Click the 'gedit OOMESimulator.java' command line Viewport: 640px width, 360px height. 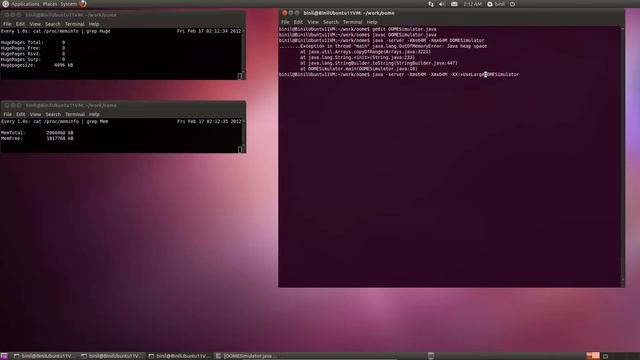click(358, 29)
